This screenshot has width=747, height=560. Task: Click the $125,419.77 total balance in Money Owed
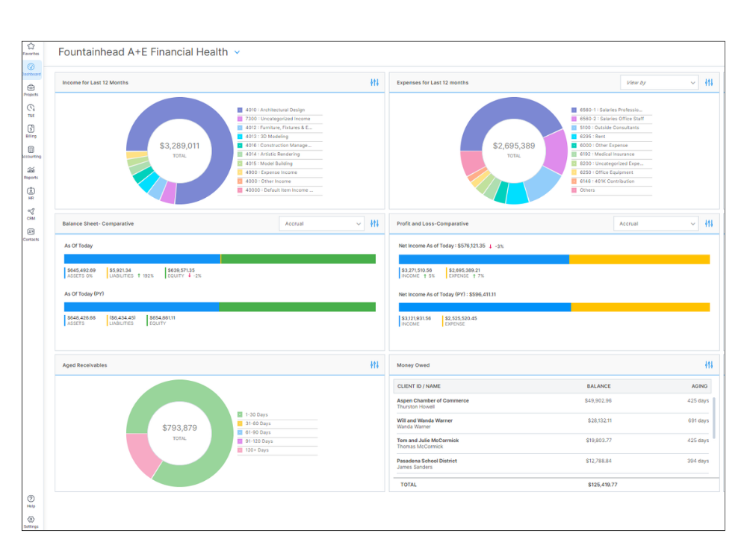[x=603, y=485]
